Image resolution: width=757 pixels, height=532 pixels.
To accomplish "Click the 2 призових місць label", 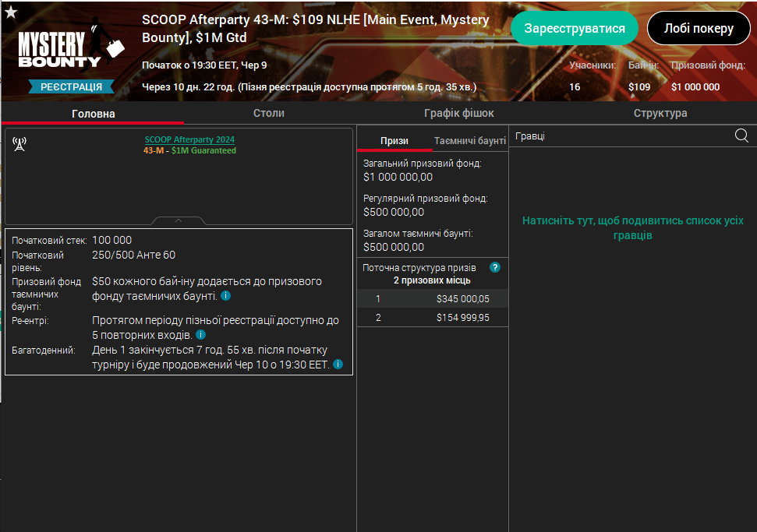I will pyautogui.click(x=432, y=280).
